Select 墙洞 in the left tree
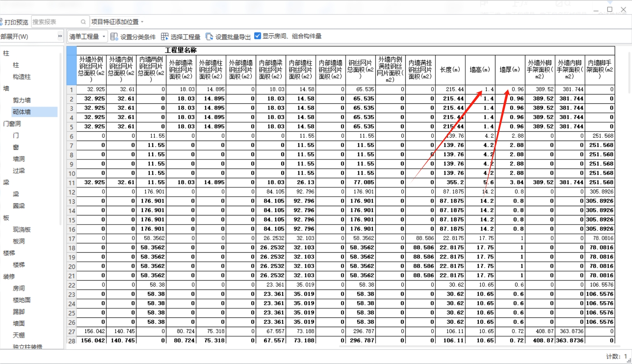Viewport: 632px width, 364px height. (19, 159)
